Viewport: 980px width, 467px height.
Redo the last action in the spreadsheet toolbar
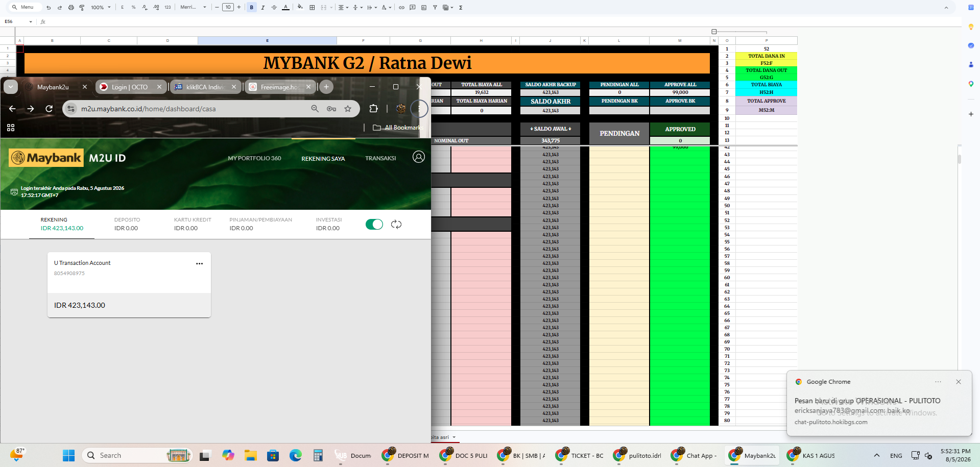tap(60, 8)
